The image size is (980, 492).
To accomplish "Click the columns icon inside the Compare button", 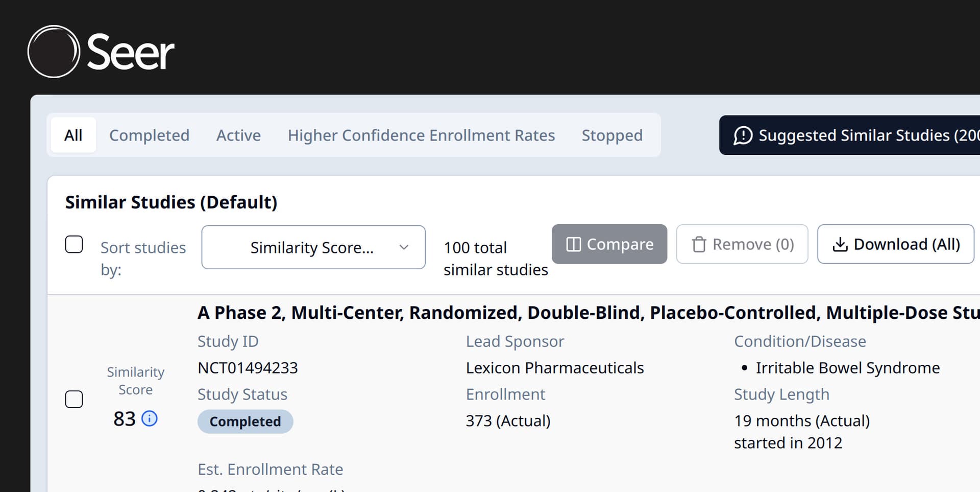I will tap(573, 244).
